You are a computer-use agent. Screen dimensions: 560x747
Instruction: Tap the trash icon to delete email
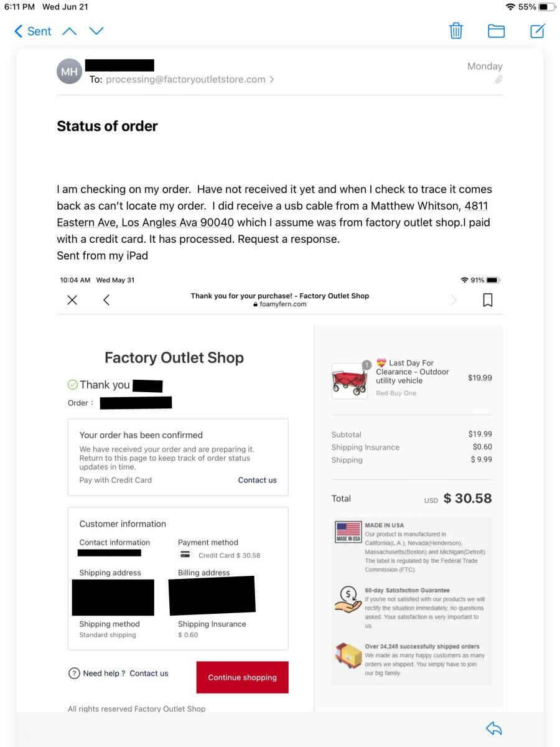tap(456, 31)
